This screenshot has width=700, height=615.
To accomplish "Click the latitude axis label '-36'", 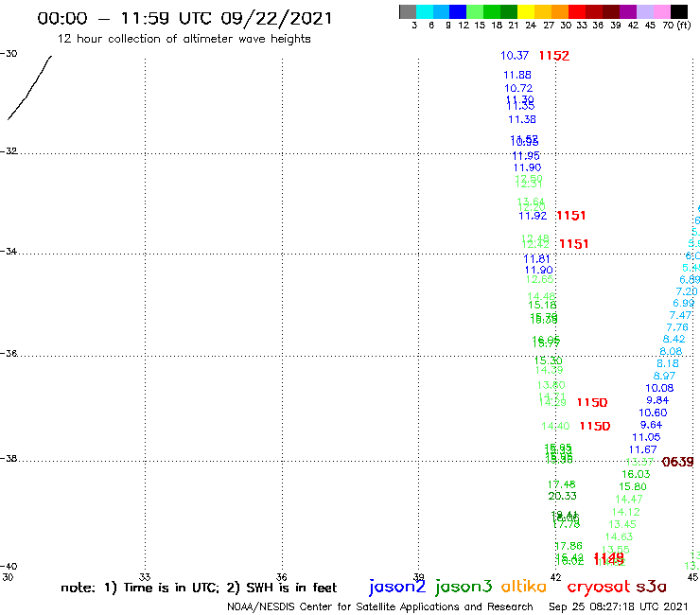I will [x=9, y=354].
